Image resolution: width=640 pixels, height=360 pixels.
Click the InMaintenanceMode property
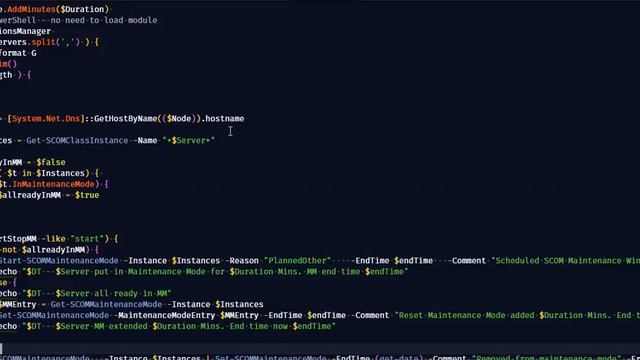tap(53, 184)
